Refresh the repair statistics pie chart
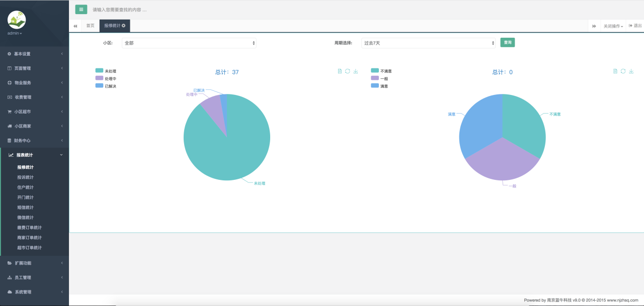 [348, 71]
